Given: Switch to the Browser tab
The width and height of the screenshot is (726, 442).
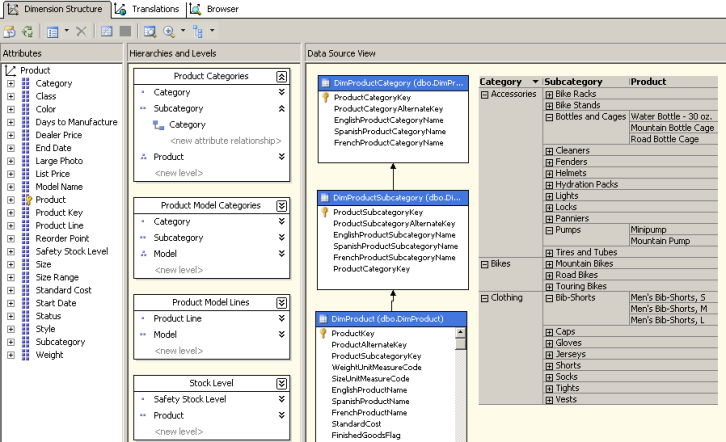Looking at the screenshot, I should [x=215, y=9].
